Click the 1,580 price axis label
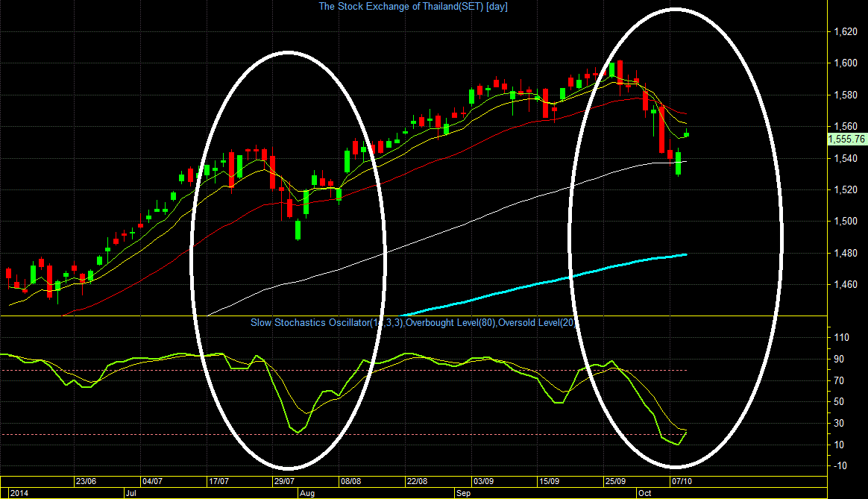 point(846,95)
